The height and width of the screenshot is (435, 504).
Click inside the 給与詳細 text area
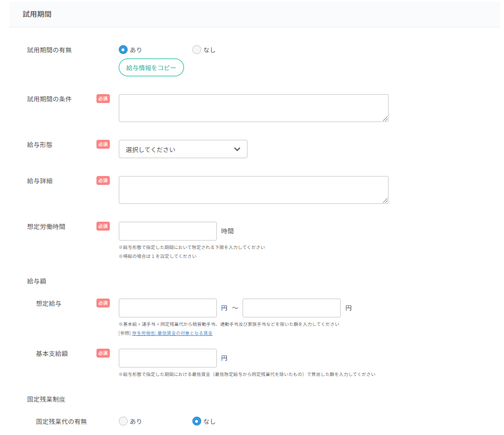coord(253,189)
